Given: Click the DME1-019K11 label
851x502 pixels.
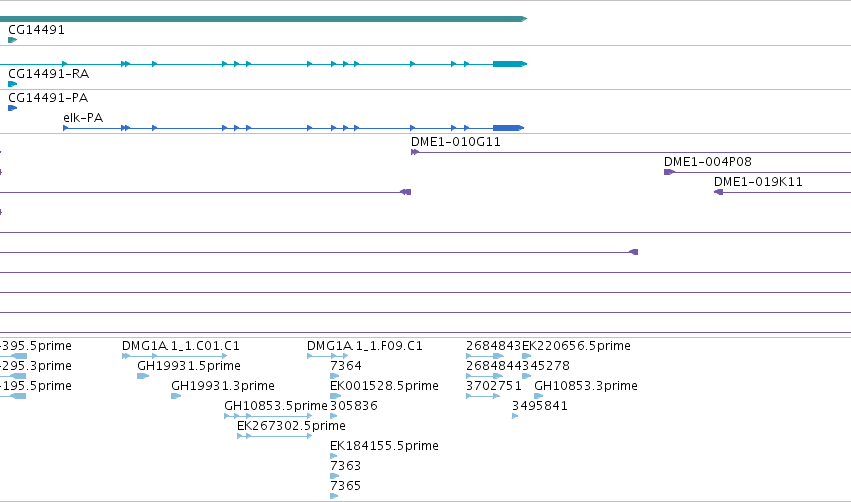Looking at the screenshot, I should (x=758, y=182).
